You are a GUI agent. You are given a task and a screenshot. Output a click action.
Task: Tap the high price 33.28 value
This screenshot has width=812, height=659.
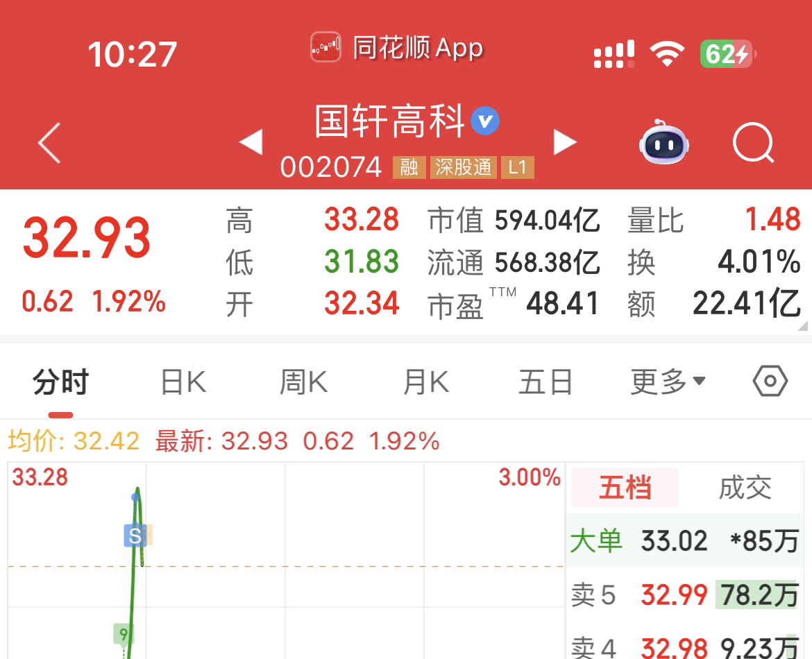coord(362,219)
